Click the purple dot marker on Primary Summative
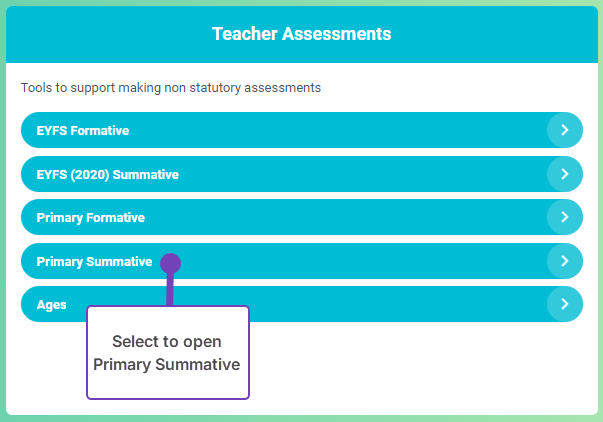 170,263
